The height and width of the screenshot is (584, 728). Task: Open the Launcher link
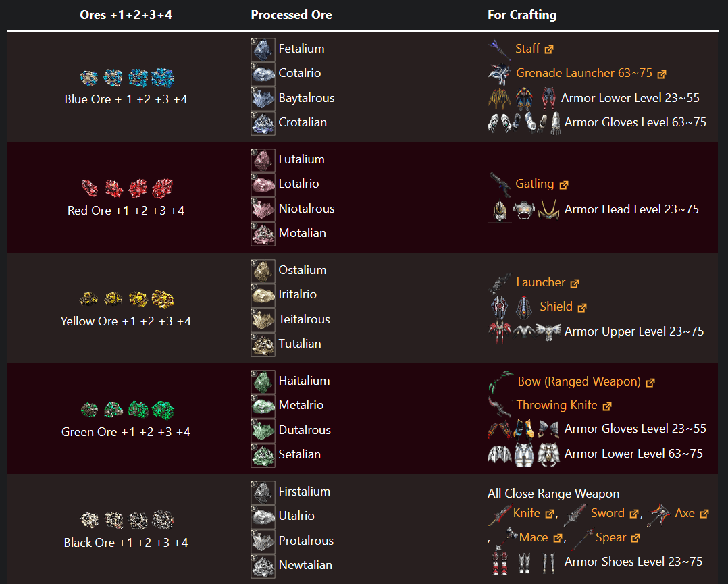tap(548, 282)
